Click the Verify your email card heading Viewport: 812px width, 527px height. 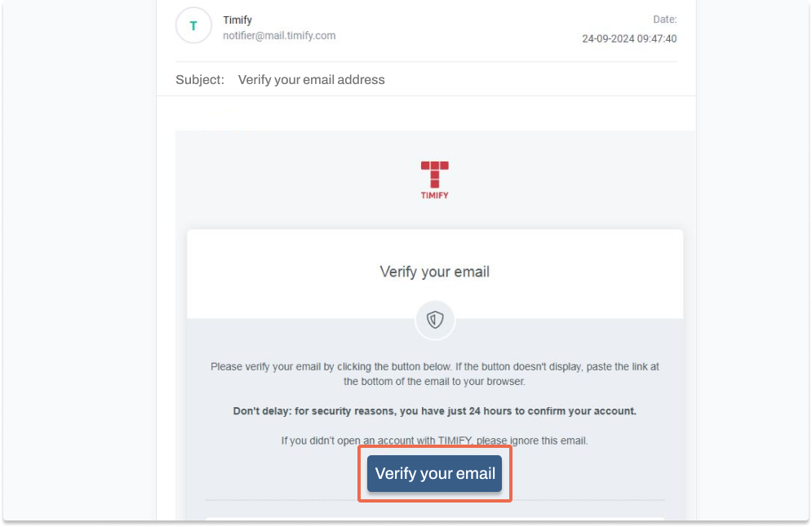pos(434,272)
